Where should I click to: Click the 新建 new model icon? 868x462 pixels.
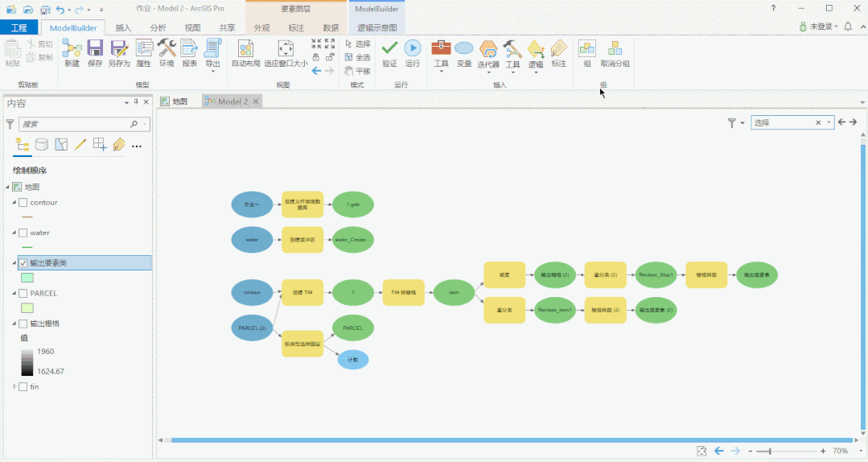pos(72,53)
